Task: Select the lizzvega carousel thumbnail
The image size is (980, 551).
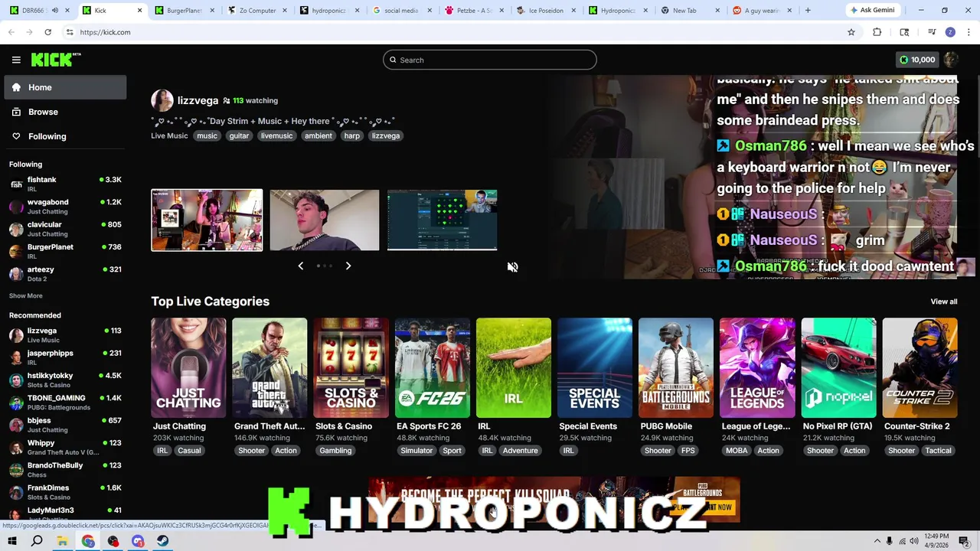Action: click(207, 220)
